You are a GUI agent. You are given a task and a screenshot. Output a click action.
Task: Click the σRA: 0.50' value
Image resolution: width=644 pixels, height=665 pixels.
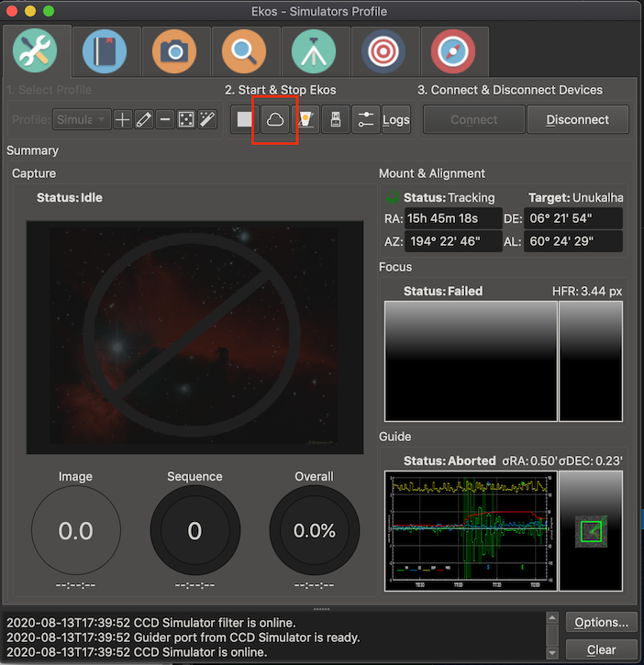pyautogui.click(x=530, y=460)
